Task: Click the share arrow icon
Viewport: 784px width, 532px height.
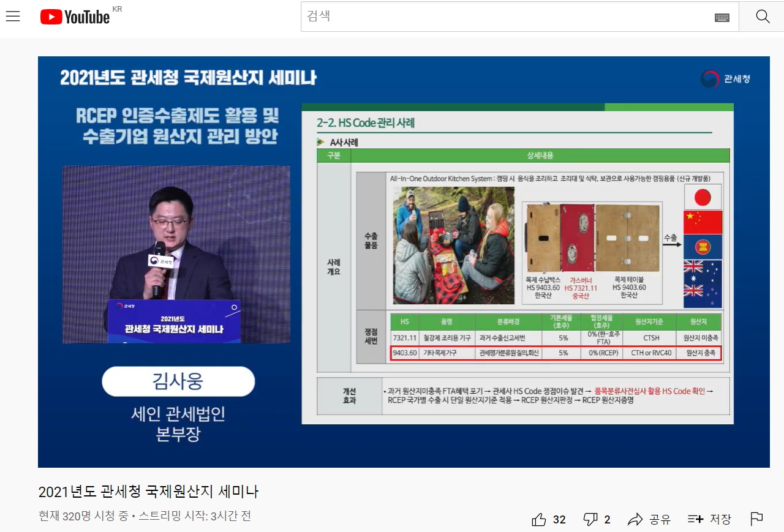Action: coord(635,519)
